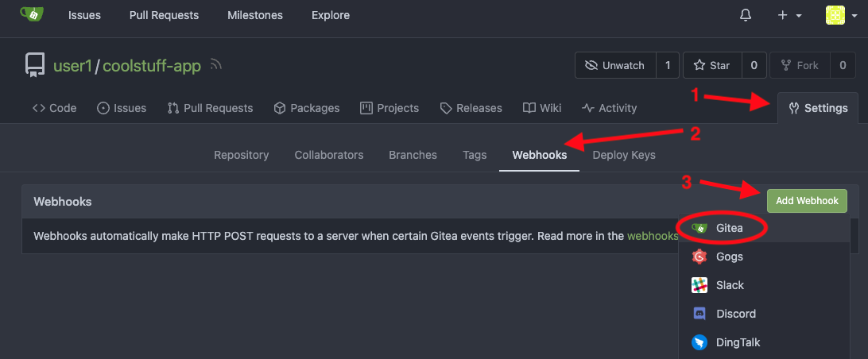Switch to the repository Issues tab
This screenshot has width=868, height=359.
[122, 109]
